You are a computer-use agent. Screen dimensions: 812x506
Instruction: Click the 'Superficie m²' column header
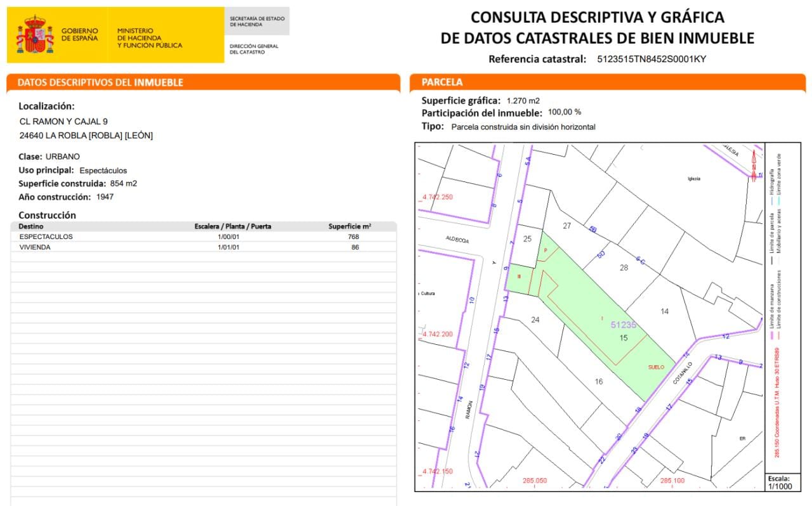350,226
